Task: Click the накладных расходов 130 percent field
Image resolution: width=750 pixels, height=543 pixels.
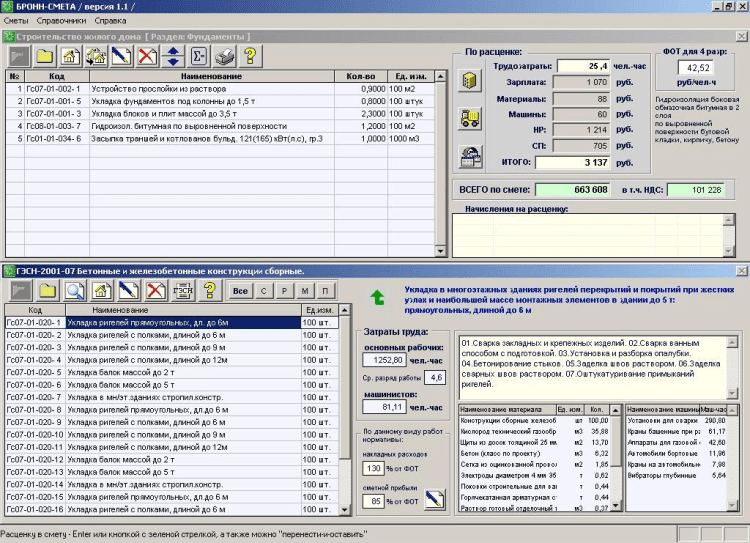Action: [373, 468]
